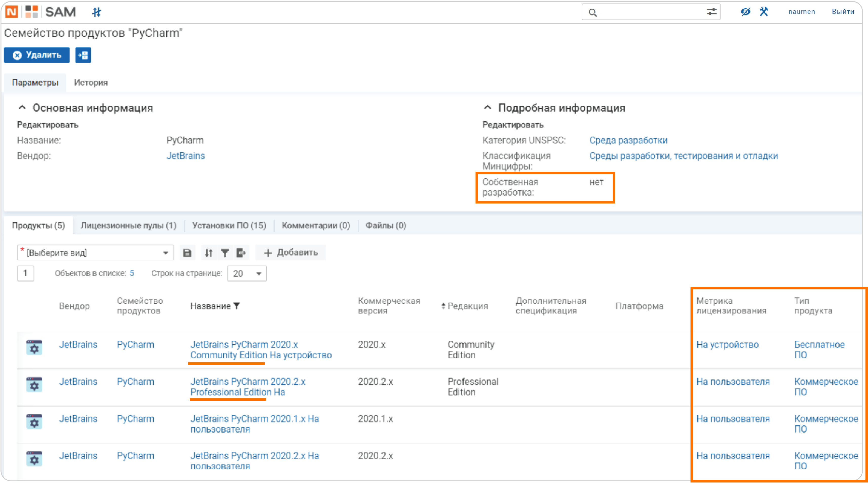Click the hidden-eye visibility icon in header

tap(745, 12)
